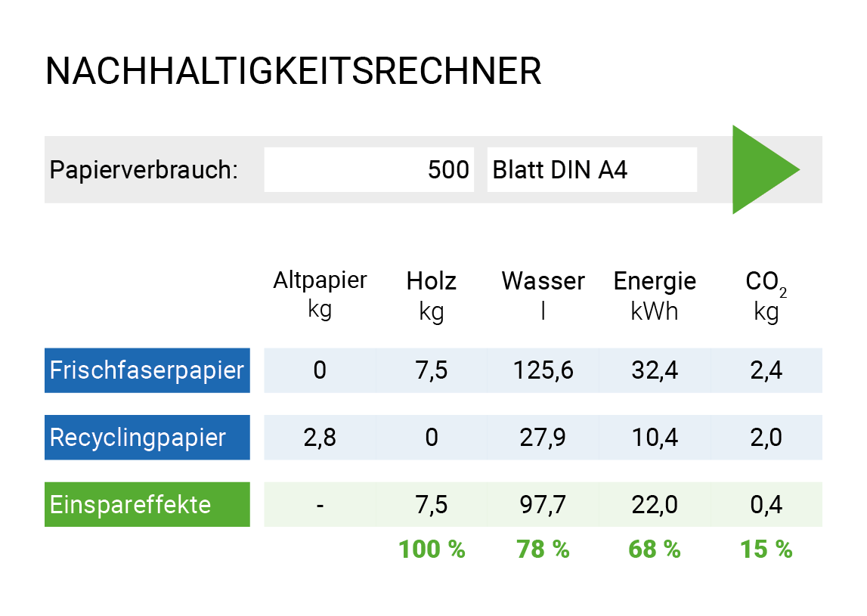This screenshot has width=867, height=616.
Task: Click the 15 % CO2 savings percentage
Action: click(766, 549)
